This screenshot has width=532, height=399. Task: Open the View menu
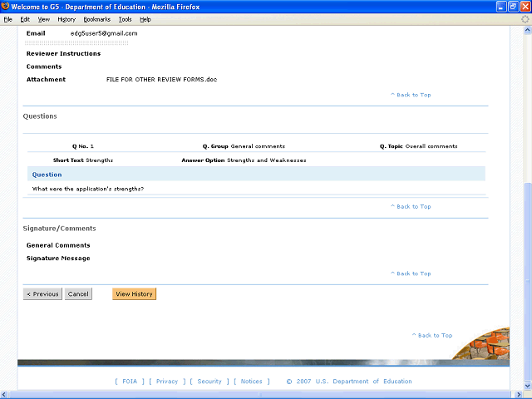pos(43,19)
